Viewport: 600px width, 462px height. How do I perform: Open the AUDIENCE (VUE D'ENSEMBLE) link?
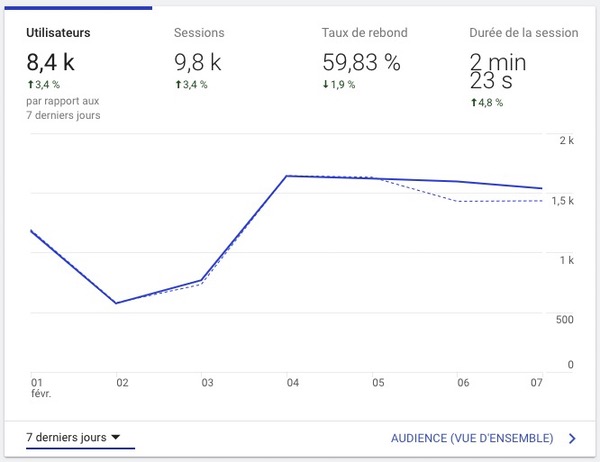tap(472, 438)
